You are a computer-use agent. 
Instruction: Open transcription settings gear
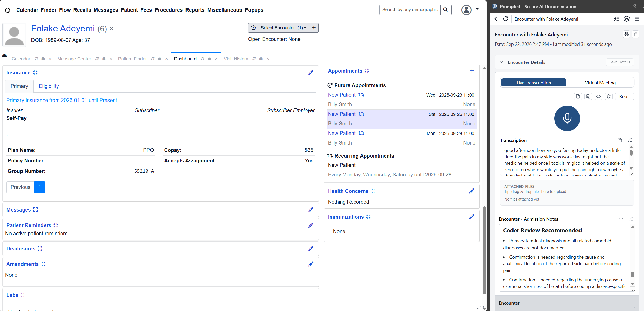609,96
